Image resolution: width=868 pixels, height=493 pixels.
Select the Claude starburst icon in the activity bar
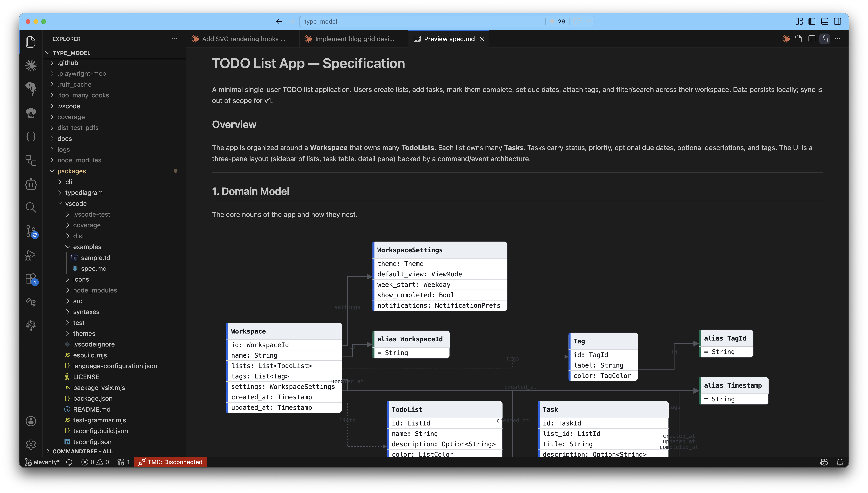pyautogui.click(x=31, y=65)
